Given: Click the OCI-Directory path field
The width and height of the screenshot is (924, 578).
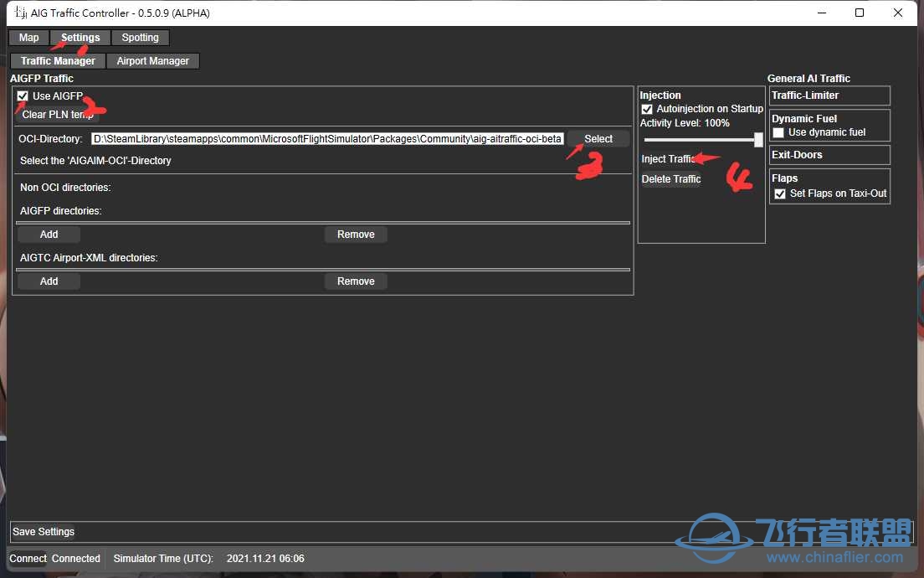Looking at the screenshot, I should tap(327, 138).
